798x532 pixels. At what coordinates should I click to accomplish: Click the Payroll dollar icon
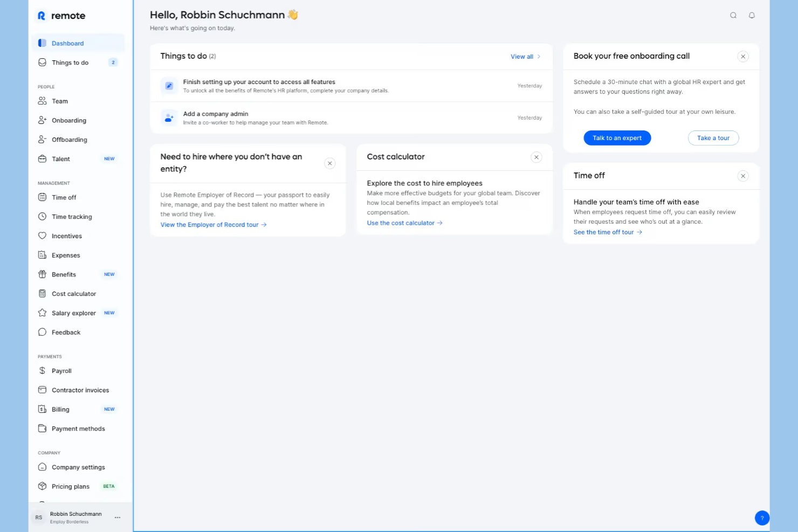[x=42, y=371]
